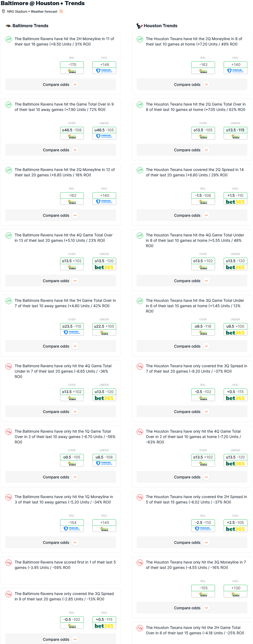Expand Compare odds for Ravens 1H Game Total Over
The image size is (253, 644).
61,346
